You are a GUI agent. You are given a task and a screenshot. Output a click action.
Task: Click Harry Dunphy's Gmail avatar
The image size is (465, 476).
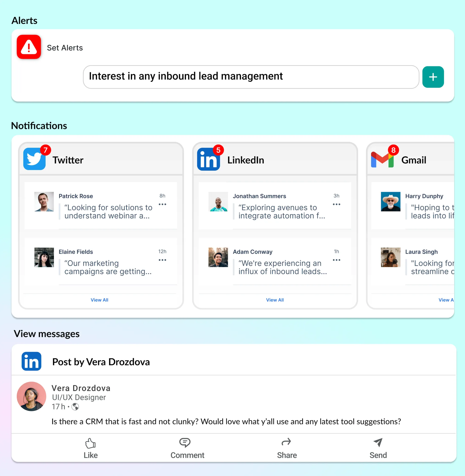[x=390, y=201]
